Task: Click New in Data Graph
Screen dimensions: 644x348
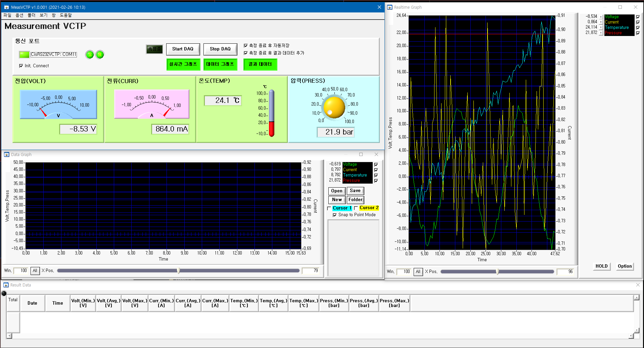Action: (337, 200)
